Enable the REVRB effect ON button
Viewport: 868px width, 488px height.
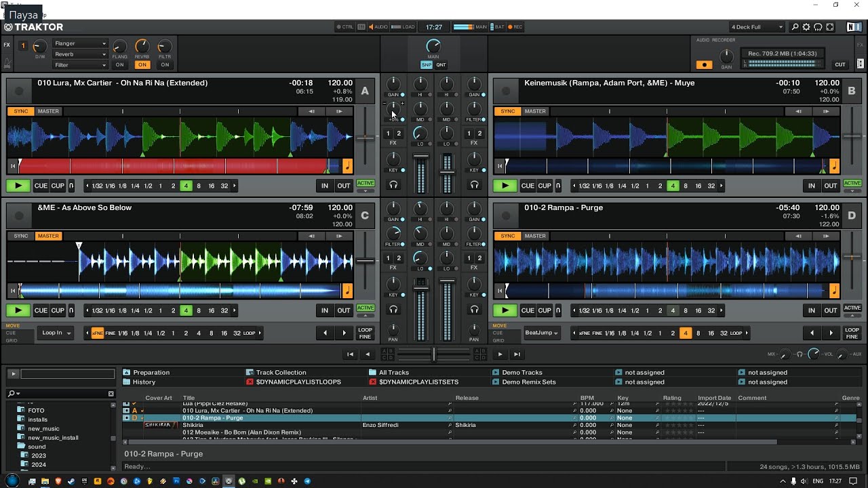coord(142,65)
